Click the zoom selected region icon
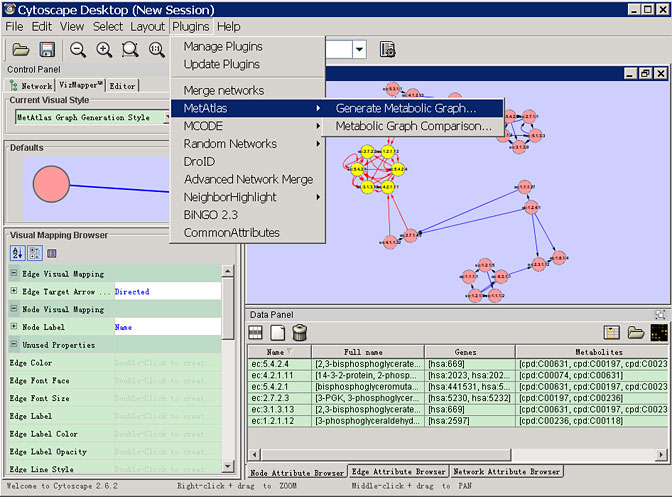The width and height of the screenshot is (672, 497). click(x=130, y=49)
